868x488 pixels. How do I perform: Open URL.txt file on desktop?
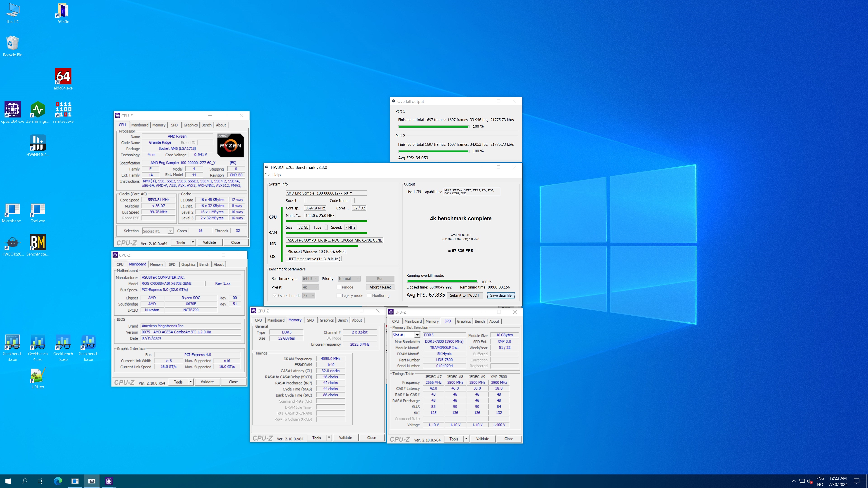coord(38,379)
